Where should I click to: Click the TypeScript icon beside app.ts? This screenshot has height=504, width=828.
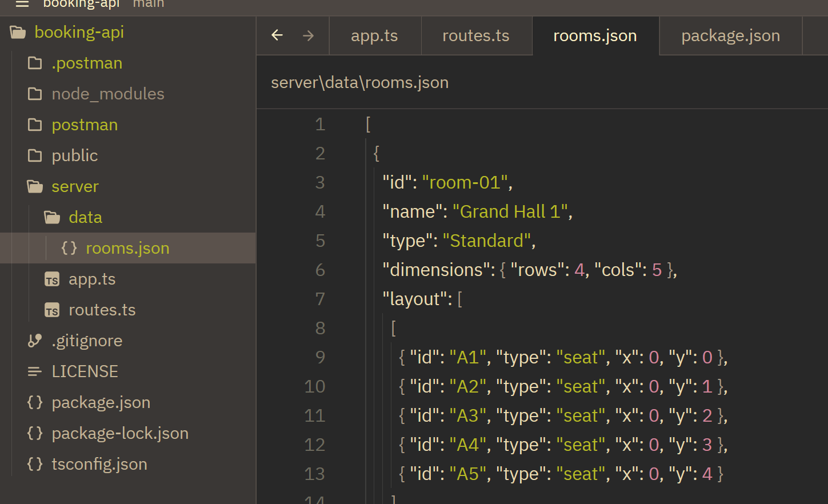[52, 279]
